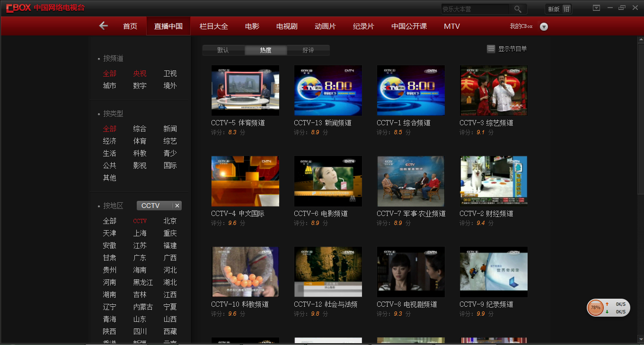Expand the 我的CBox dropdown arrow
The image size is (644, 345).
click(544, 26)
